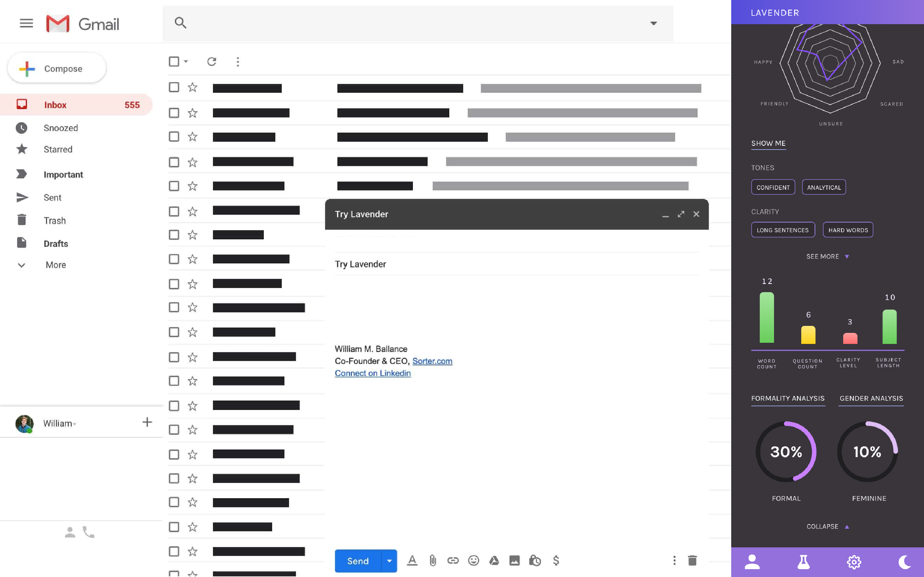Click the Compose button
Viewport: 924px width, 577px height.
(56, 68)
